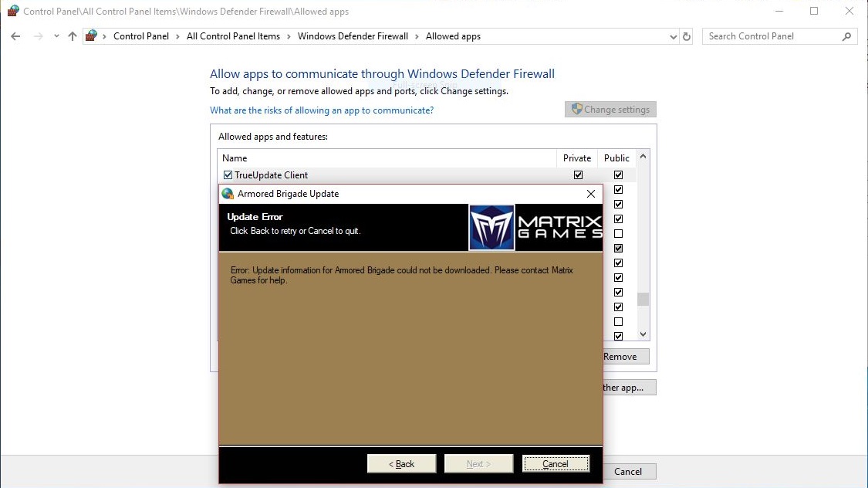The image size is (868, 488).
Task: Click the allowed apps list scrollbar thumb
Action: (643, 299)
